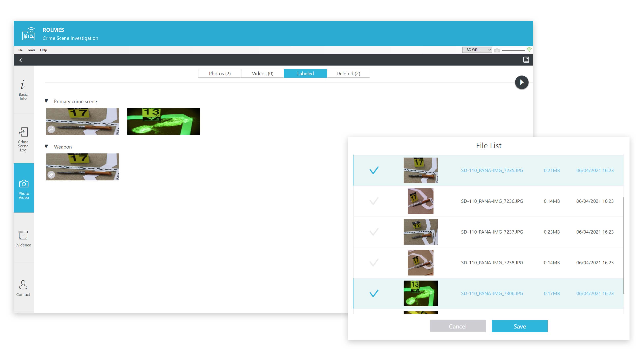Open the Evidence sidebar section
The width and height of the screenshot is (644, 362).
click(23, 239)
